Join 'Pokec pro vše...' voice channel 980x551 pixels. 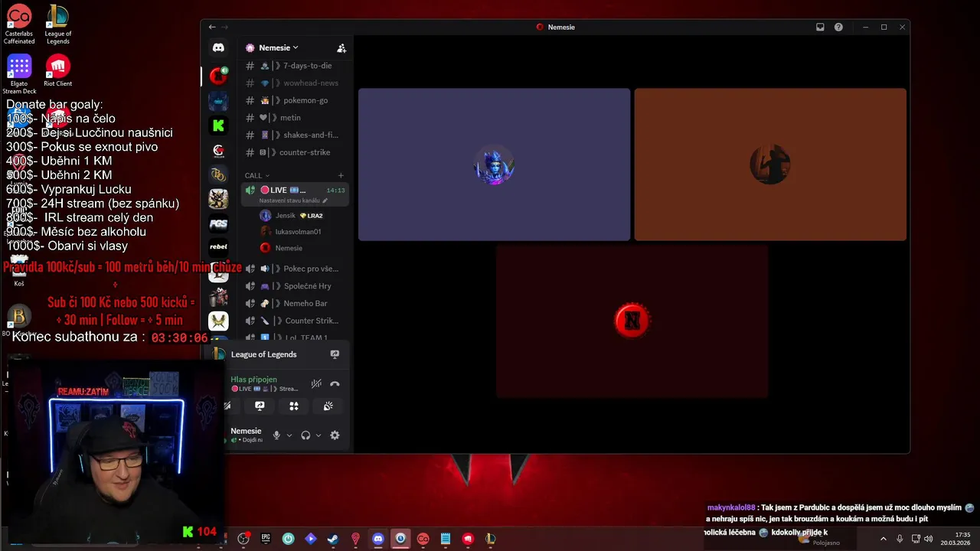(x=295, y=269)
